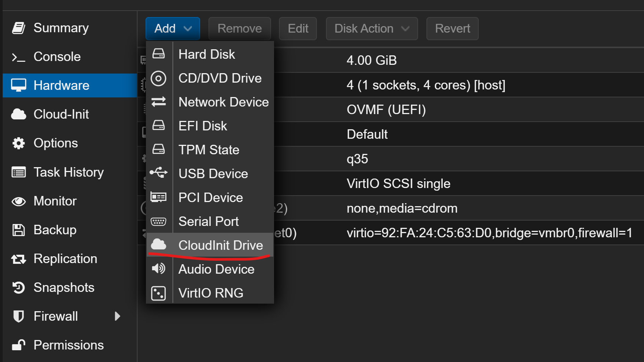Choose EFI Disk menu entry
This screenshot has height=362, width=644.
[203, 126]
